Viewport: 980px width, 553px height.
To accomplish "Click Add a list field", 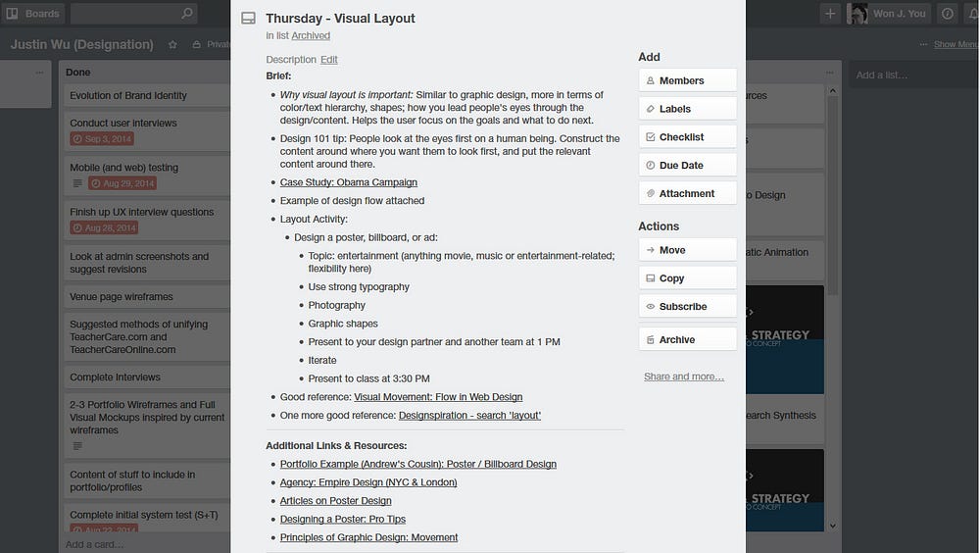I will pyautogui.click(x=911, y=75).
